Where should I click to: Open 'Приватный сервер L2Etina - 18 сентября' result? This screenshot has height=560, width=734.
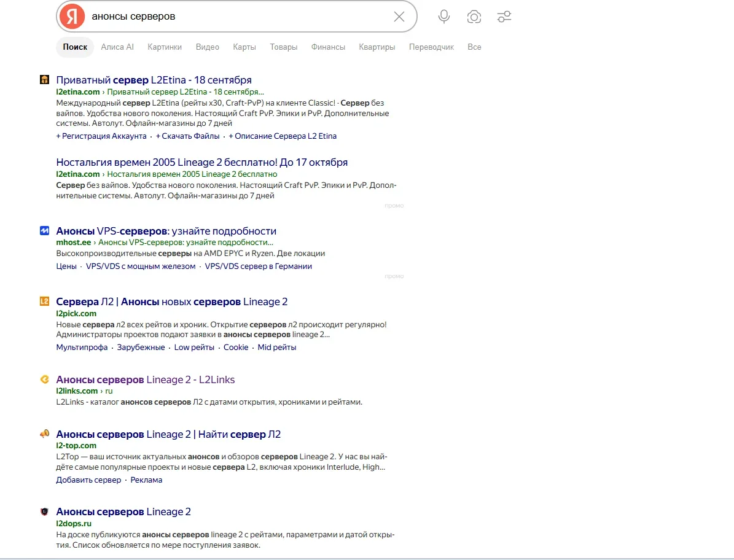[x=154, y=80]
